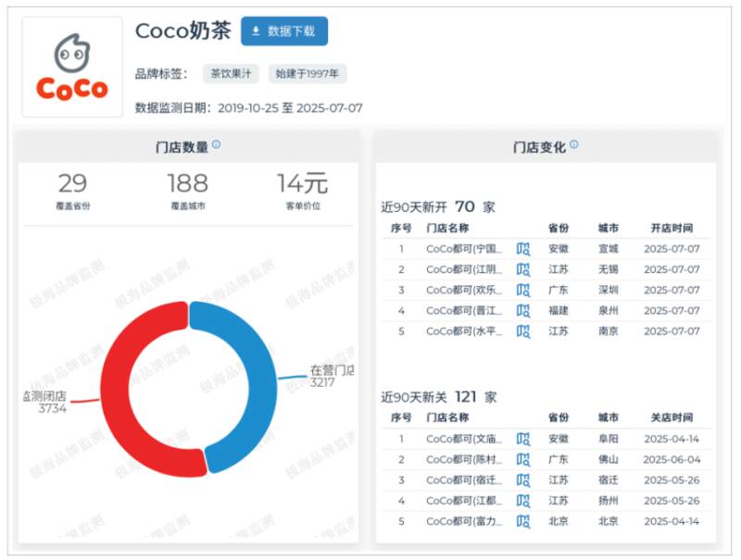Click the 扬州 city cell
The width and height of the screenshot is (741, 560).
(609, 501)
